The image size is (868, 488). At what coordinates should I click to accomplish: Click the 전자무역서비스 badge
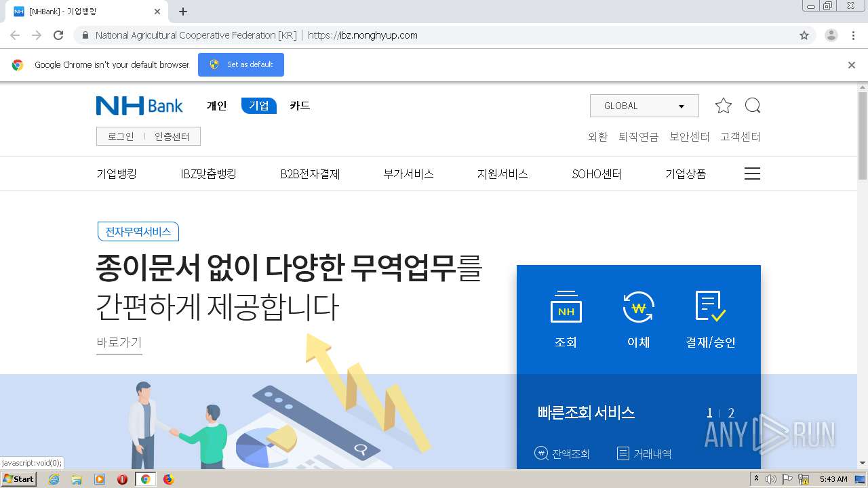[138, 232]
